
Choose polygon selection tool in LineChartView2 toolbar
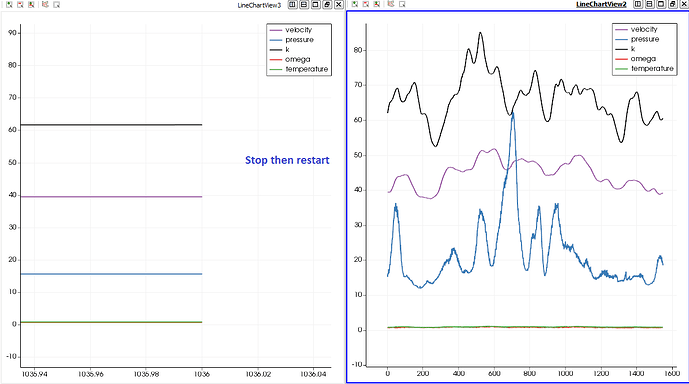click(x=391, y=4)
